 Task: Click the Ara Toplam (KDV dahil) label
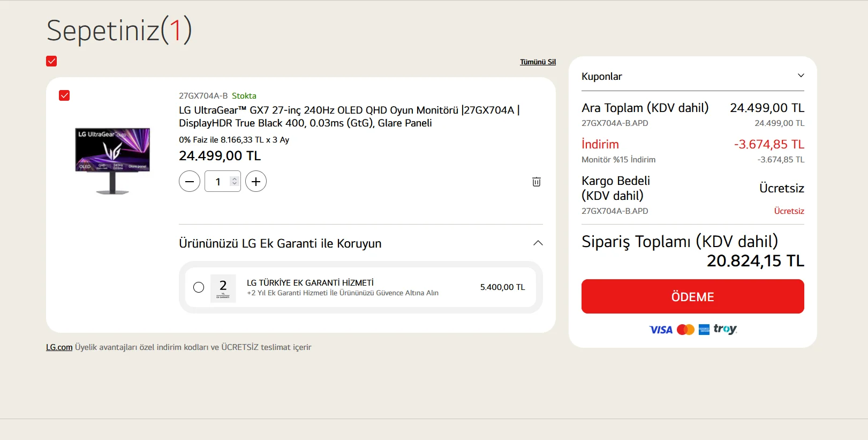click(x=645, y=108)
